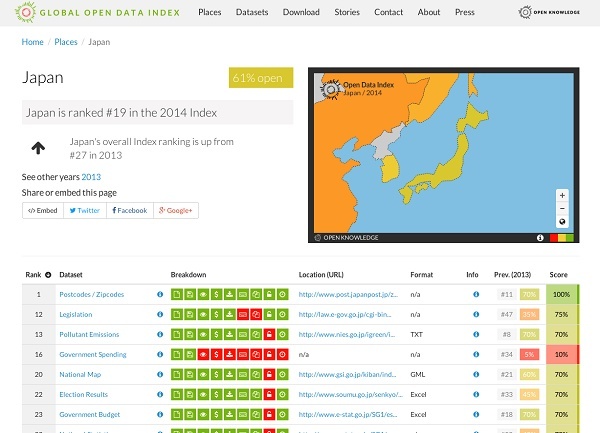
Task: Zoom in on the map
Action: [x=562, y=195]
